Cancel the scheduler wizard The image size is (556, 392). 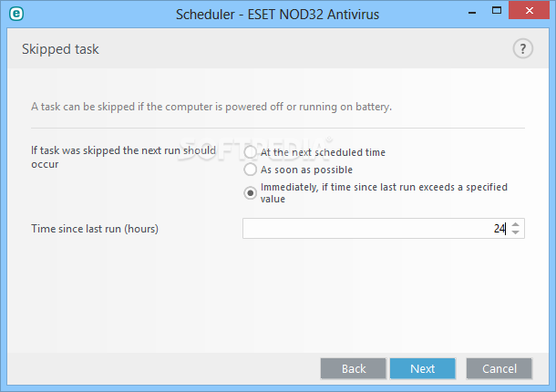pos(499,368)
